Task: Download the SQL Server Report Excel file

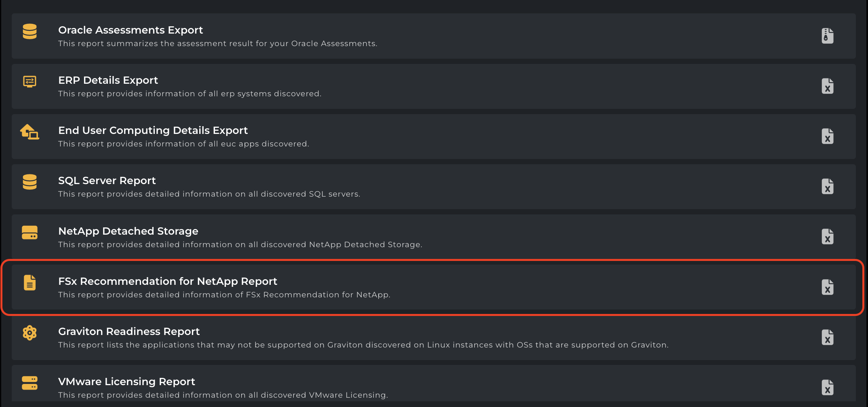Action: pos(827,187)
